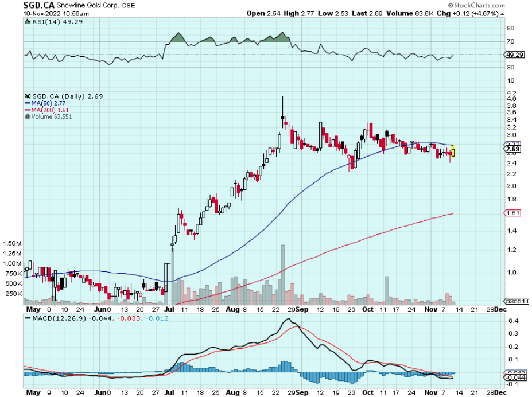Click the RSI(14) indicator legend icon

(x=28, y=22)
